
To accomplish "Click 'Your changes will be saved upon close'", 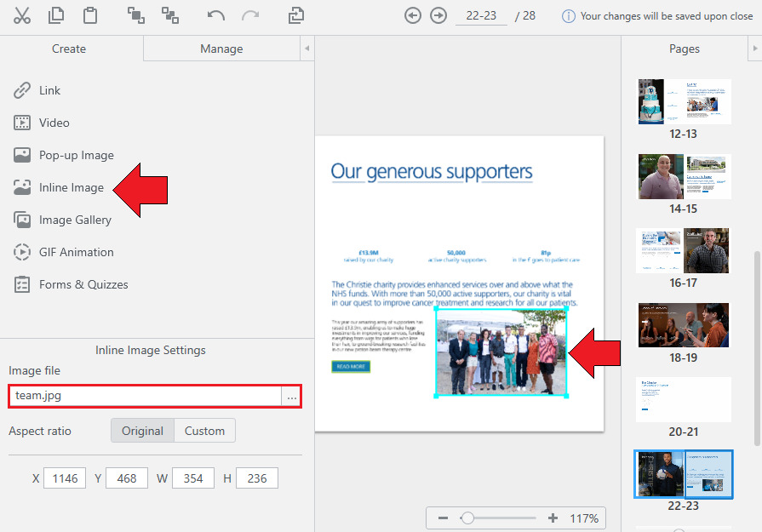I will [x=667, y=16].
